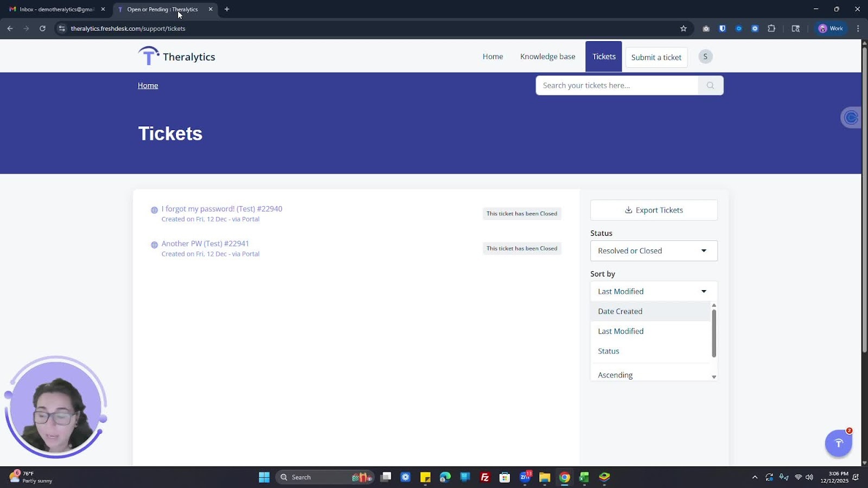This screenshot has height=488, width=868.
Task: Click the Closed status badge of ticket #22941
Action: click(522, 248)
